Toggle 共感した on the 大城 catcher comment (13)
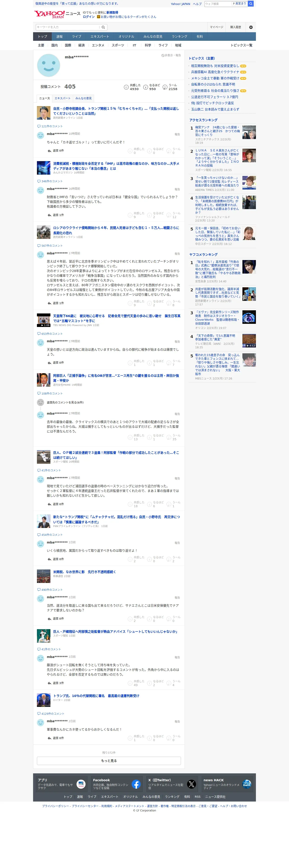The height and width of the screenshot is (868, 289). pos(136,437)
